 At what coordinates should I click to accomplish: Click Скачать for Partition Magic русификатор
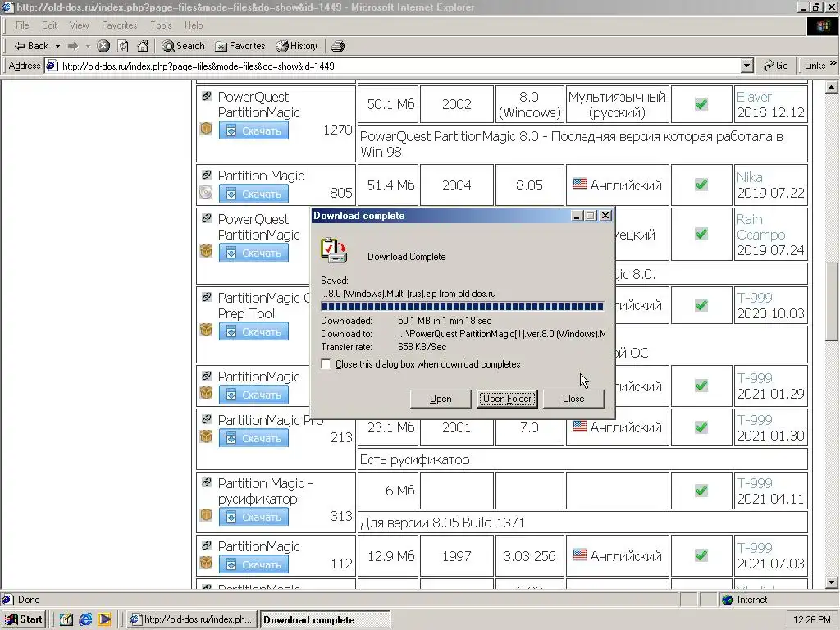pyautogui.click(x=253, y=517)
